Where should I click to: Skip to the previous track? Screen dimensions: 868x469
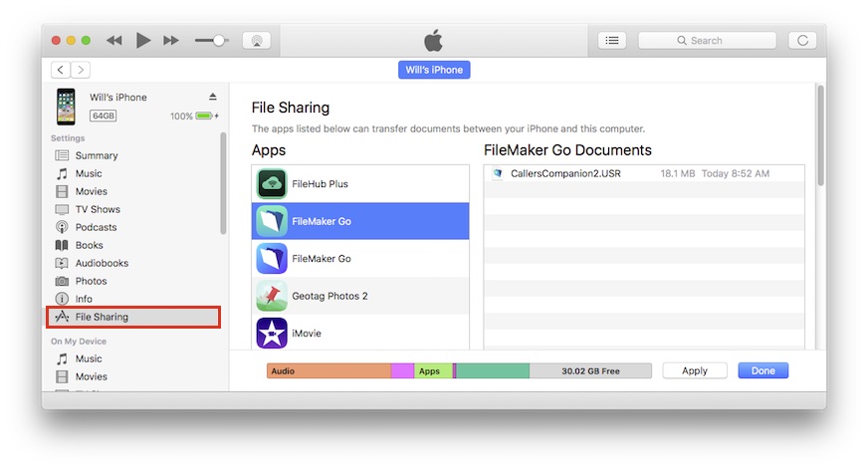[x=113, y=40]
